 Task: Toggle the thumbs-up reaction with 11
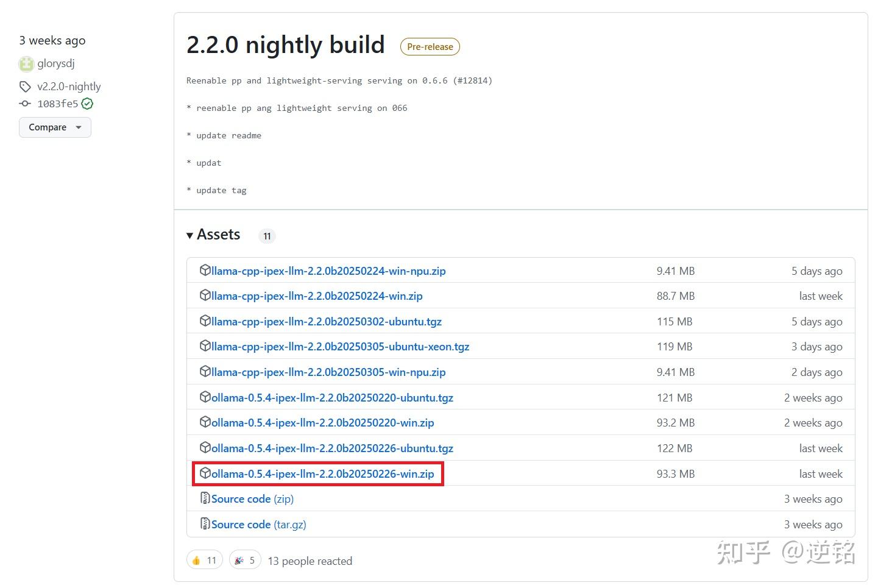[205, 560]
